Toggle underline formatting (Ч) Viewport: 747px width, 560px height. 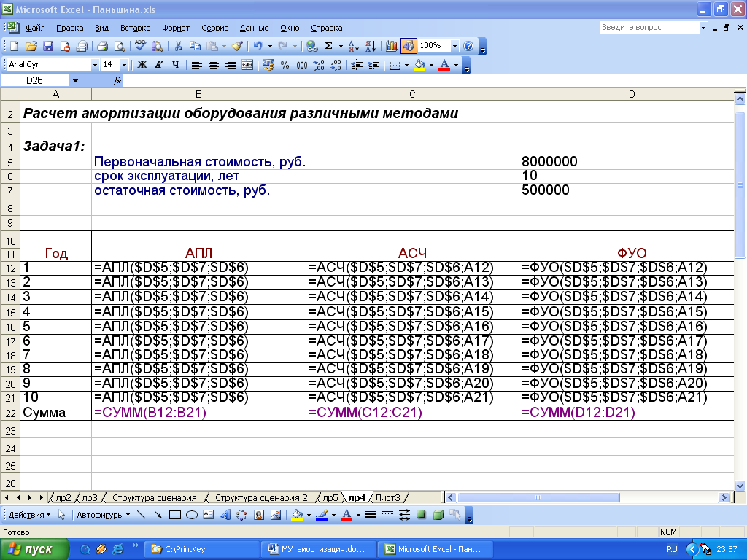[x=175, y=65]
